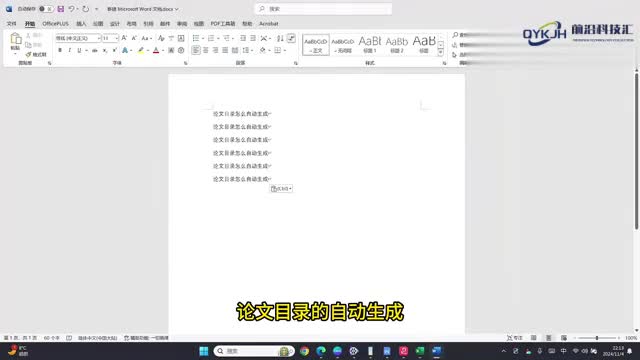The width and height of the screenshot is (640, 360).
Task: Click the Increase Indent icon
Action: click(253, 38)
